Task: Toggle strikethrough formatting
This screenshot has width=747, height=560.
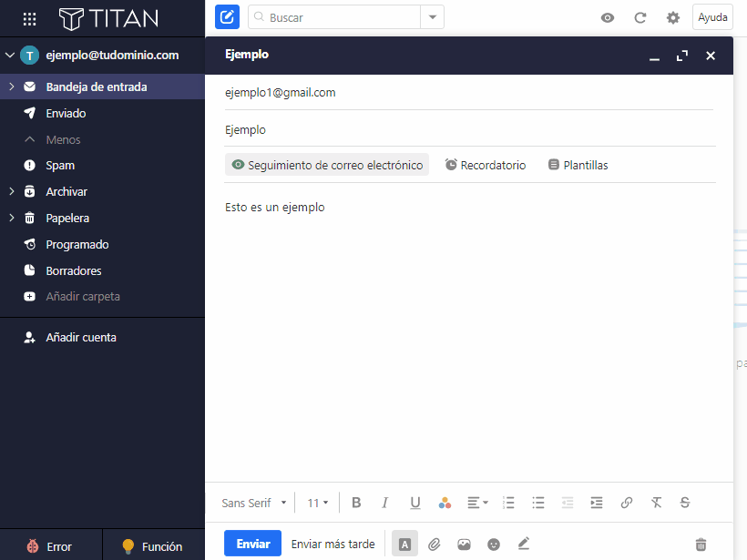Action: point(685,503)
